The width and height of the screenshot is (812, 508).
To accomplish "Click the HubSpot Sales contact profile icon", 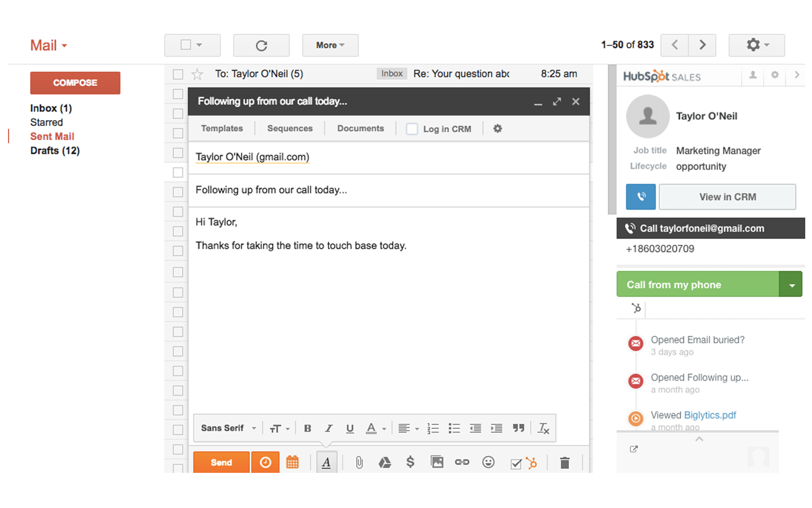I will pos(753,75).
